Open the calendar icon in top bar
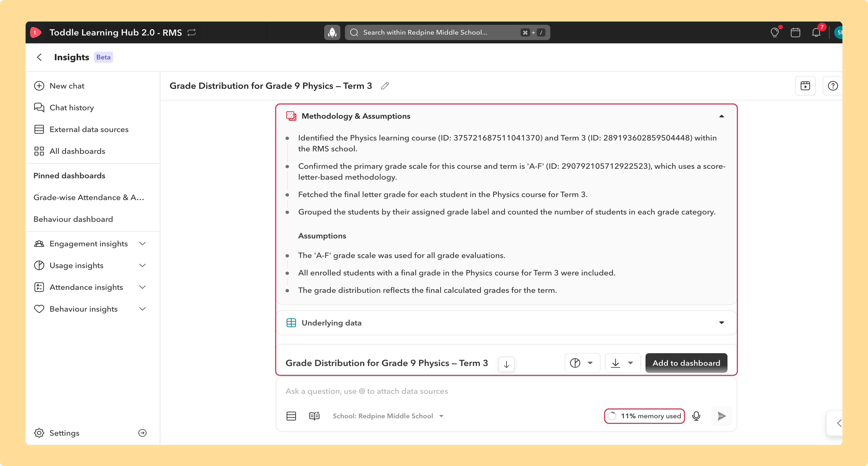Viewport: 868px width, 466px height. coord(795,32)
